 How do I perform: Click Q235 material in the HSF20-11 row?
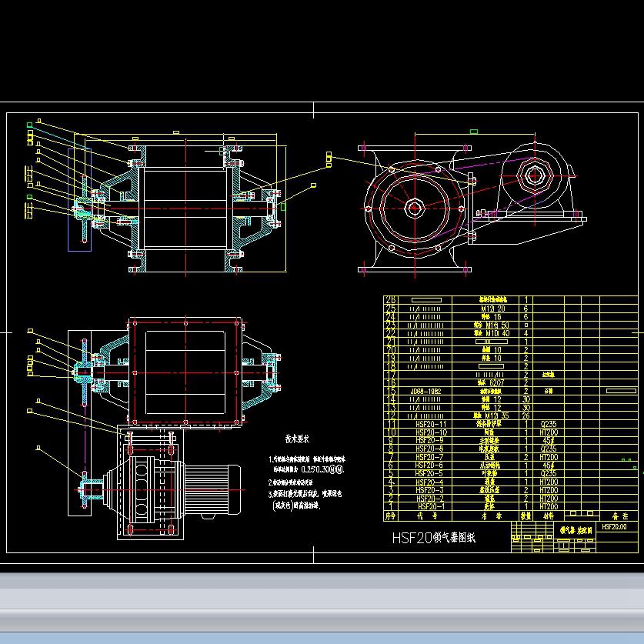coord(549,424)
